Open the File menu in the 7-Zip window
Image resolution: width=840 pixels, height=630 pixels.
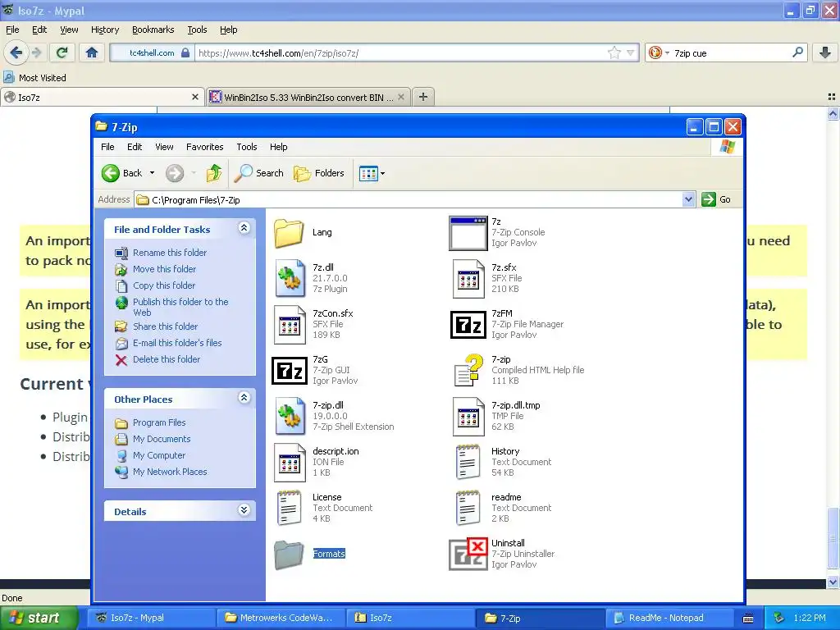tap(107, 147)
